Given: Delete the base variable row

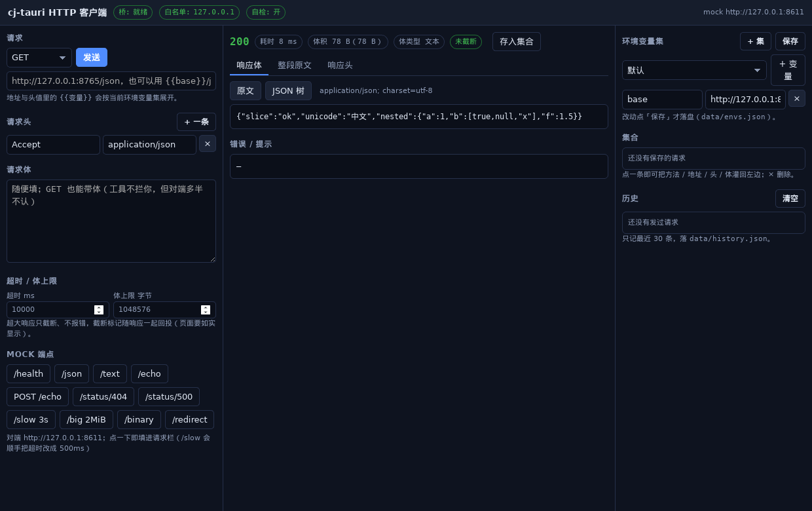Looking at the screenshot, I should 797,98.
